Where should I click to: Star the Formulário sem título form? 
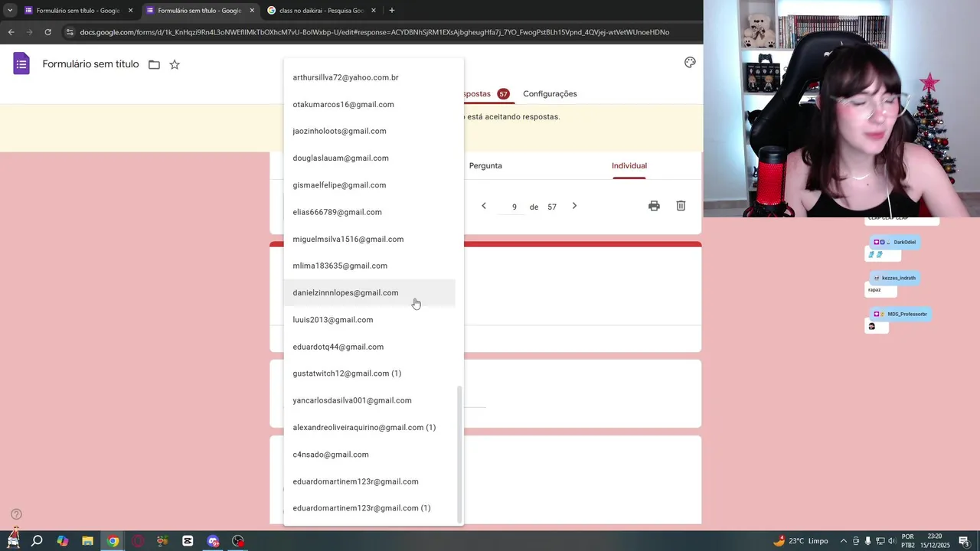pyautogui.click(x=175, y=65)
